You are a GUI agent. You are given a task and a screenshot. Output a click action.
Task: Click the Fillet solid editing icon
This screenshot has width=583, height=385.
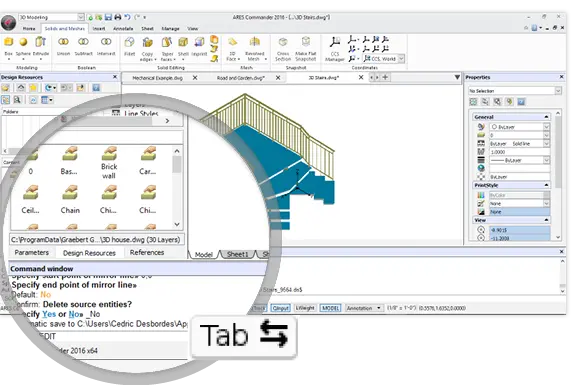pos(129,46)
